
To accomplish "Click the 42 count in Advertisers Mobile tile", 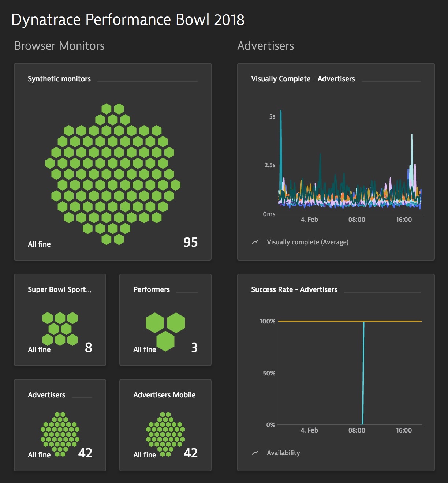I will coord(191,453).
